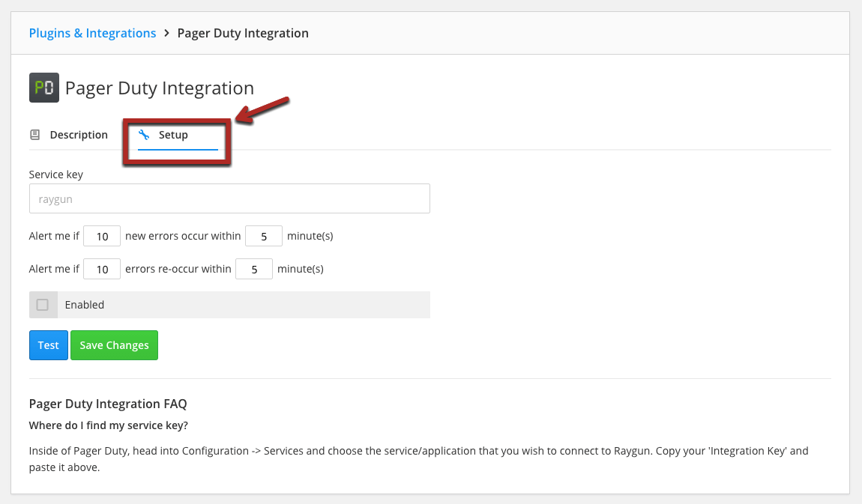The width and height of the screenshot is (862, 504).
Task: Click the document icon beside Description
Action: click(x=34, y=134)
